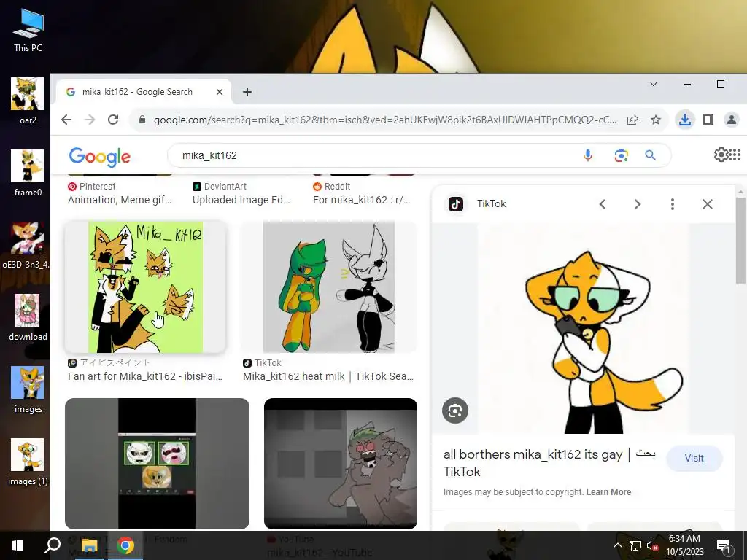Bookmark this tab with star icon
747x560 pixels.
(x=656, y=120)
